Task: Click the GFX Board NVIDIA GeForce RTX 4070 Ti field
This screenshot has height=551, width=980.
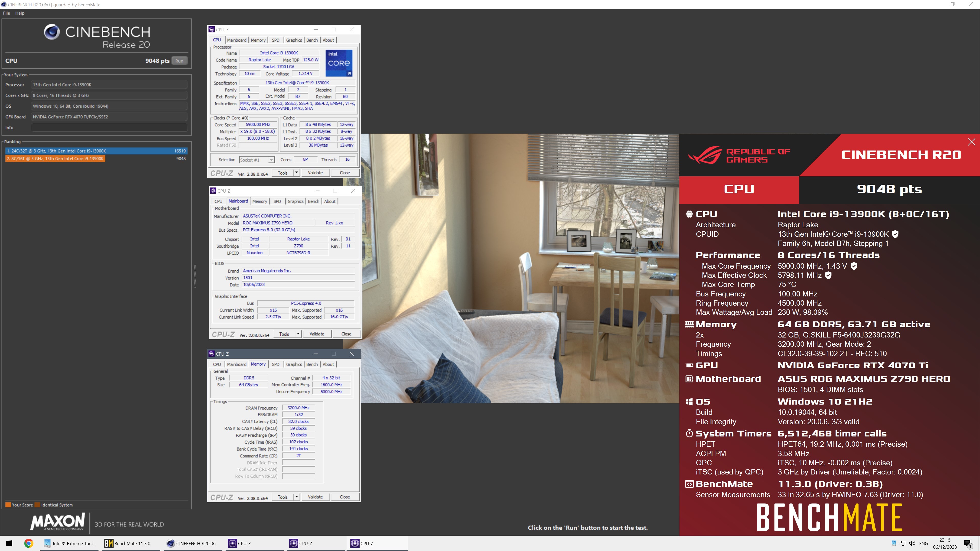Action: point(109,117)
